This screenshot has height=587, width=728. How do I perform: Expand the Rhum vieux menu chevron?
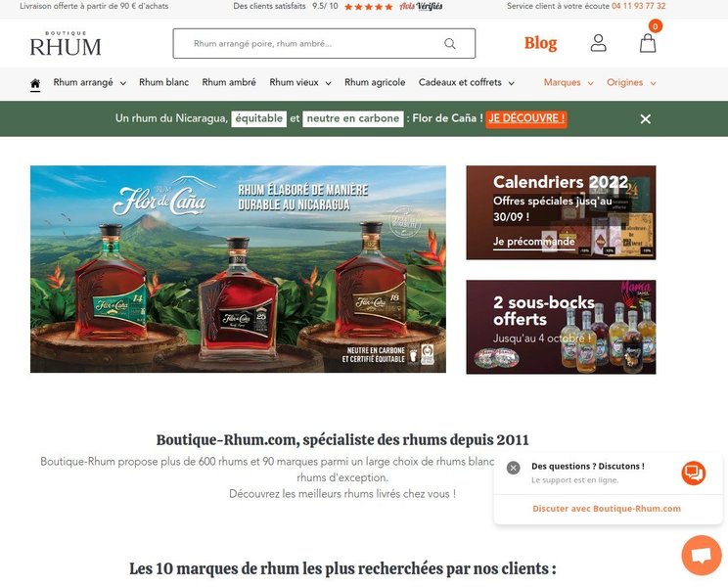(x=328, y=83)
